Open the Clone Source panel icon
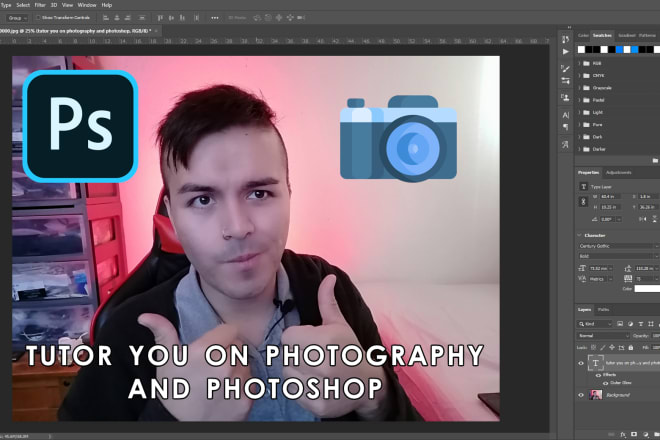The width and height of the screenshot is (660, 440). [565, 98]
